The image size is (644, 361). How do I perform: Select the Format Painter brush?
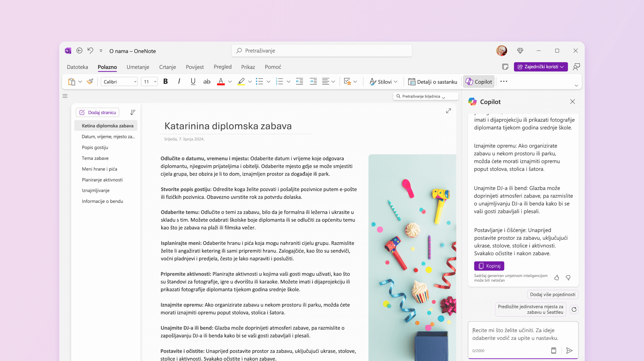click(x=90, y=82)
